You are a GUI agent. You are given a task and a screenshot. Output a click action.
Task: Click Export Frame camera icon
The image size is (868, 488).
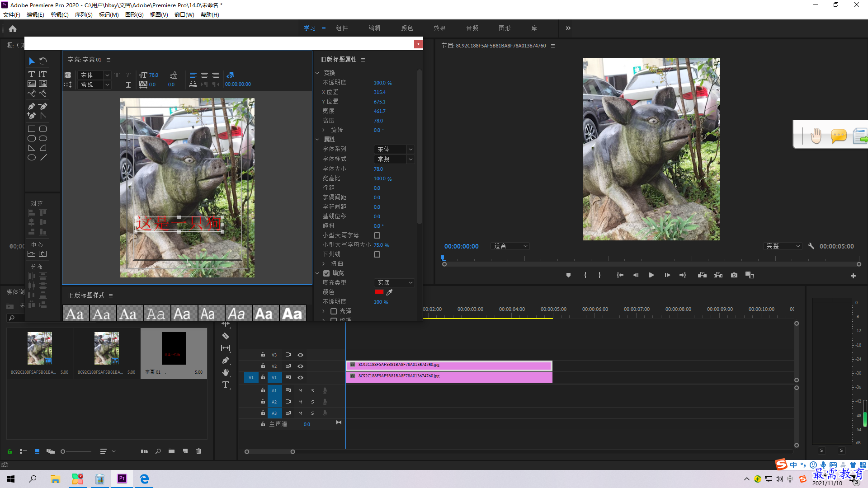pyautogui.click(x=734, y=275)
